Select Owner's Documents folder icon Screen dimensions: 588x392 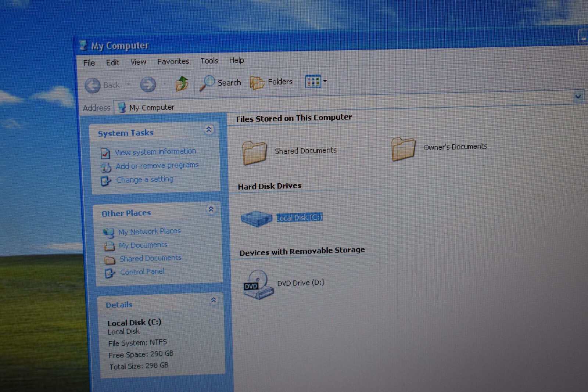tap(404, 149)
